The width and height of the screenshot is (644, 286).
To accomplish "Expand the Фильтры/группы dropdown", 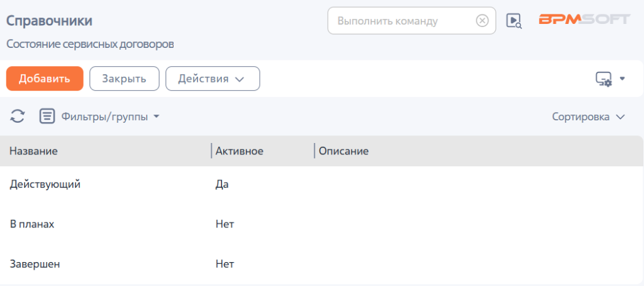I will point(110,117).
